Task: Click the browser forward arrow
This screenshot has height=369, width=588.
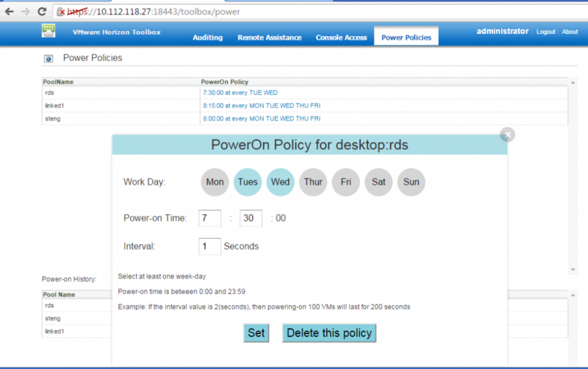Action: click(26, 12)
